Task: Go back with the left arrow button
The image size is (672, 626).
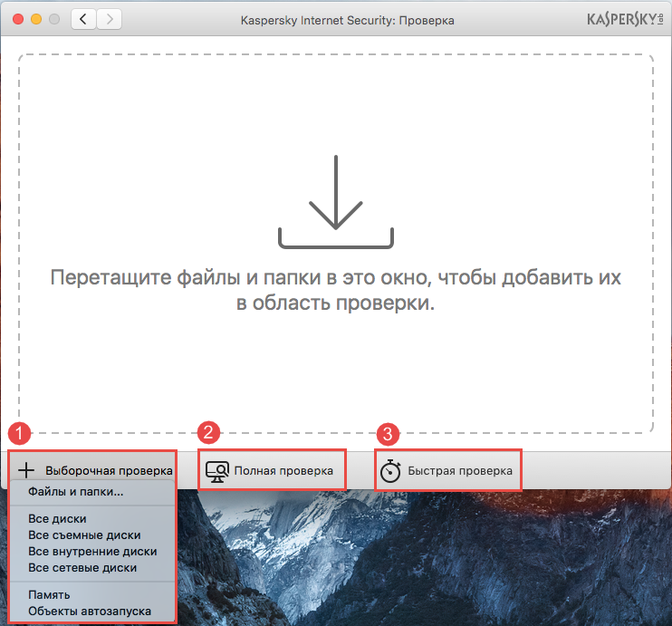Action: tap(83, 19)
